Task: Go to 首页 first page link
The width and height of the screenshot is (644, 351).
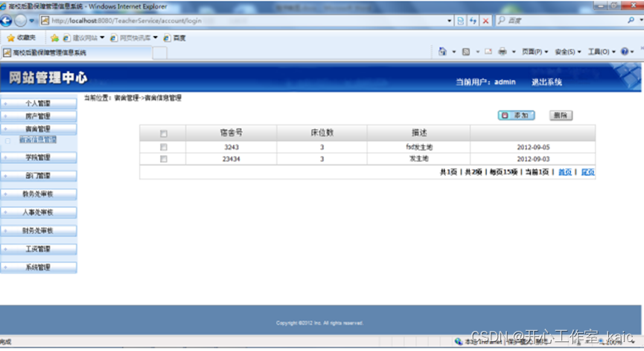Action: pos(565,172)
